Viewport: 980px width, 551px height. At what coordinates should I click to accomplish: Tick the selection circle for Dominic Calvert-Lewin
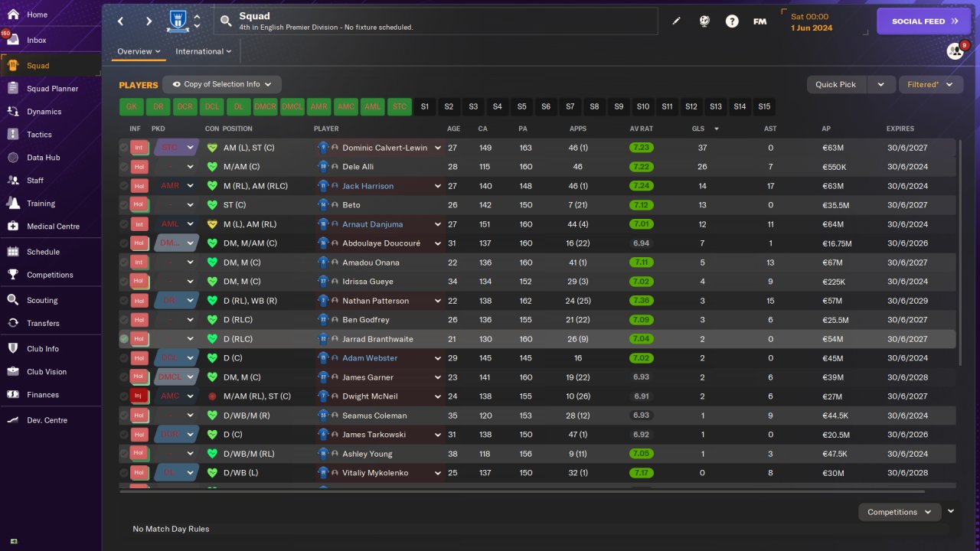pos(124,148)
